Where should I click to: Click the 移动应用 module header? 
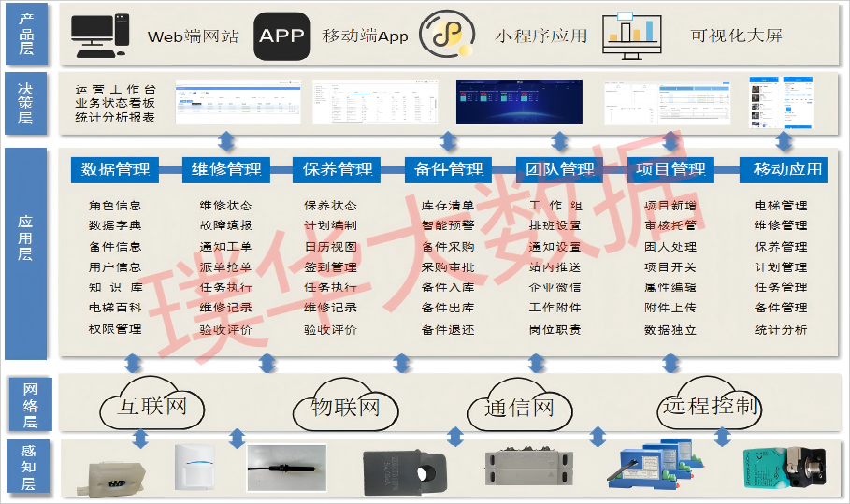click(x=784, y=169)
